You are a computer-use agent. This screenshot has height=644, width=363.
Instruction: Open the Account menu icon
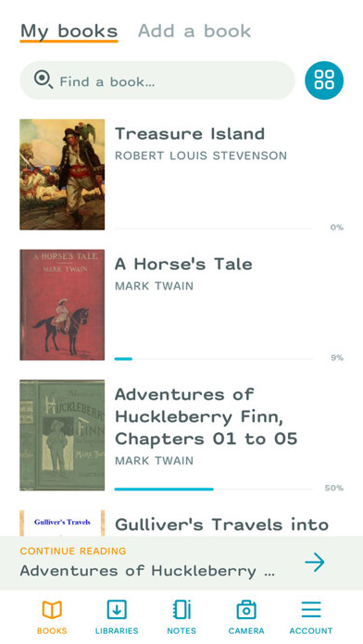311,610
